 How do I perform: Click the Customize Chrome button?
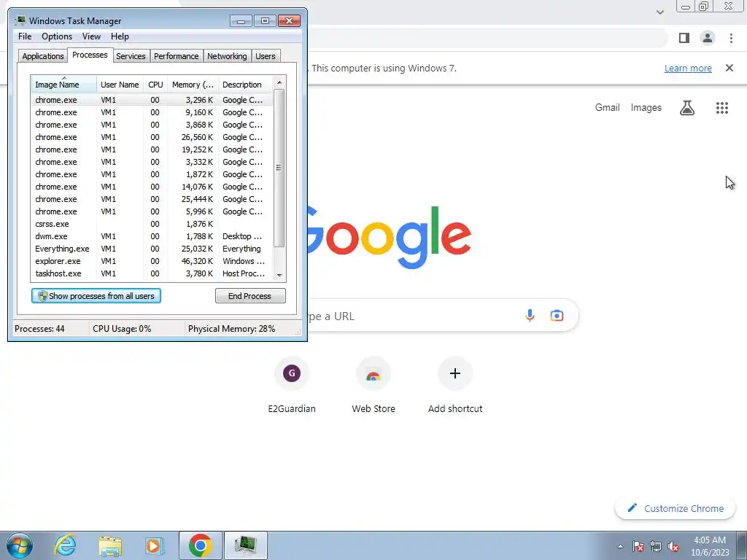tap(675, 508)
